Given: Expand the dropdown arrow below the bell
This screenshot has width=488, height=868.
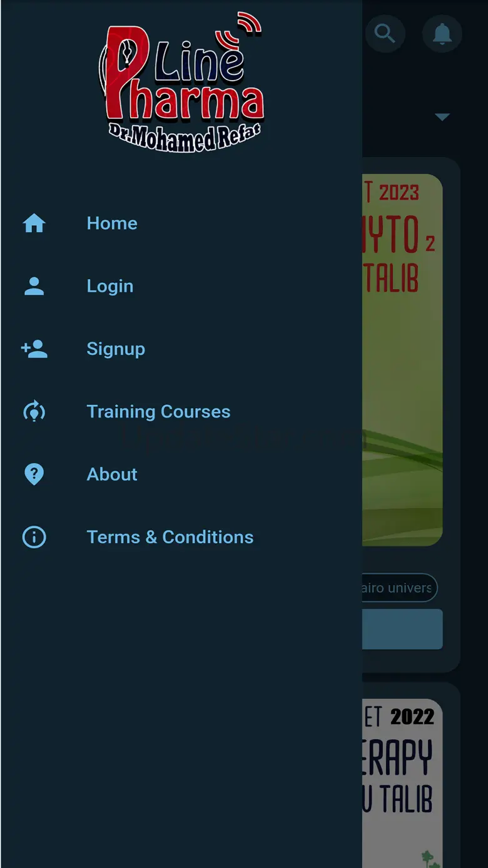Looking at the screenshot, I should coord(442,117).
